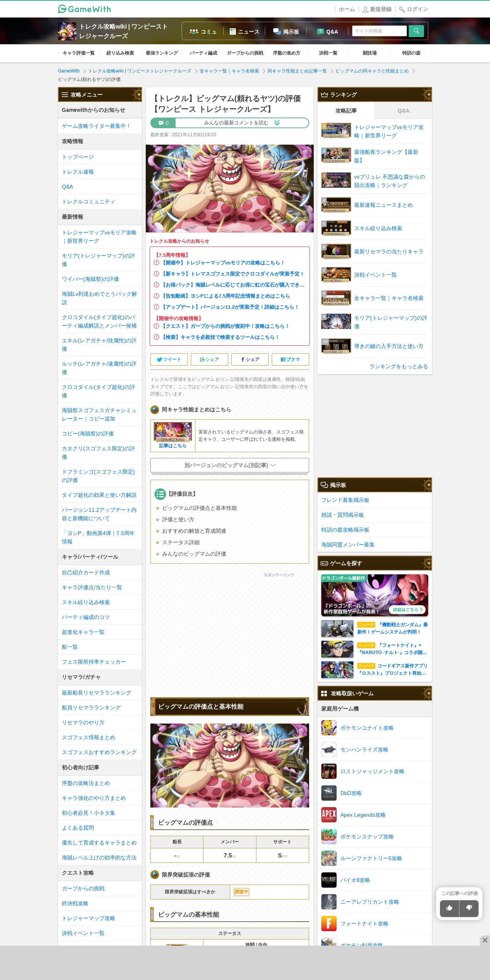Jump to ステータス詳細 in contents
This screenshot has width=490, height=980.
(181, 542)
